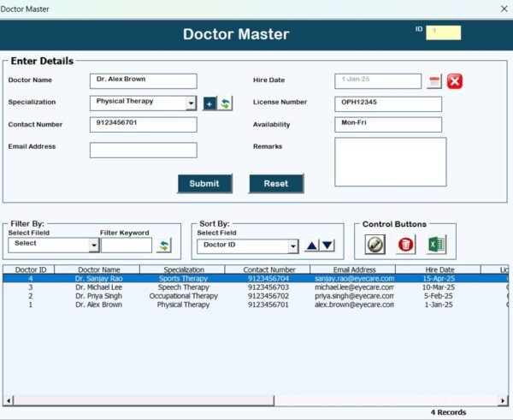Click contact number 9123456703 in list
The width and height of the screenshot is (513, 420).
tap(268, 287)
